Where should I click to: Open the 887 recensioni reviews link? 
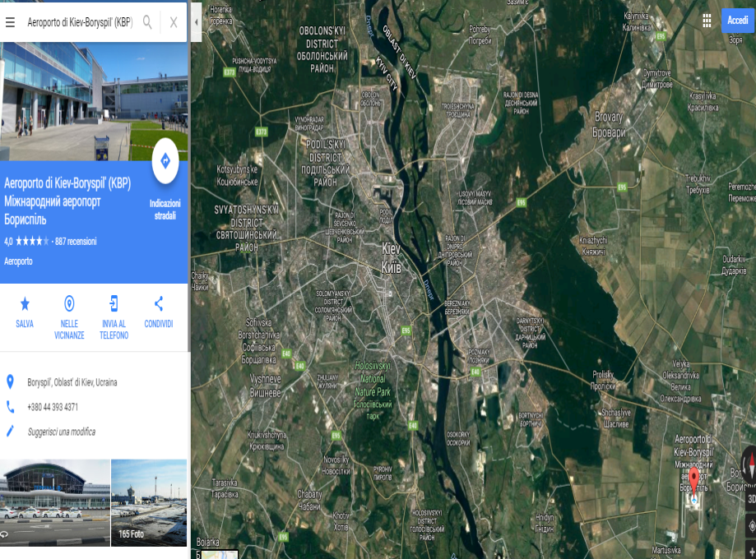[x=76, y=242]
